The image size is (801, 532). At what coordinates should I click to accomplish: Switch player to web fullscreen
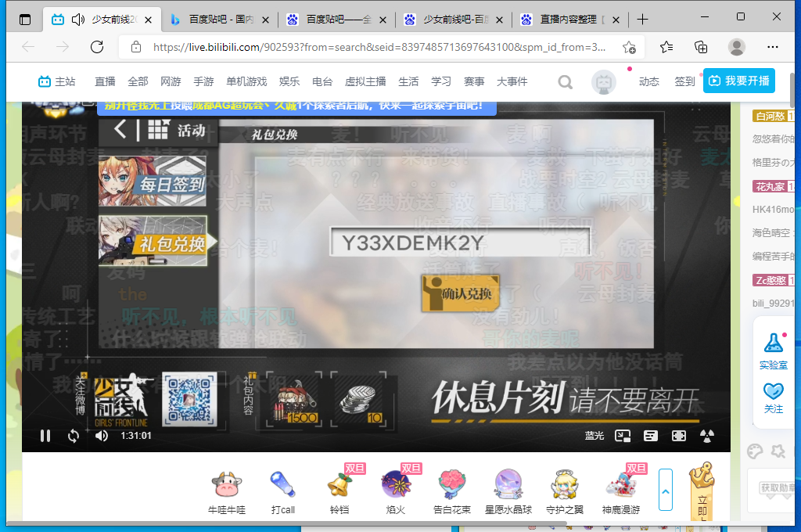click(678, 436)
